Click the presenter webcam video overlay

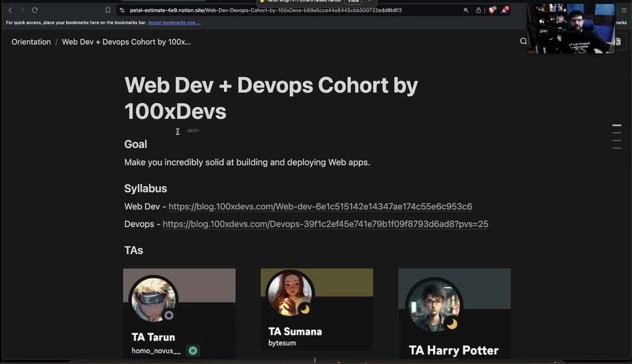571,28
